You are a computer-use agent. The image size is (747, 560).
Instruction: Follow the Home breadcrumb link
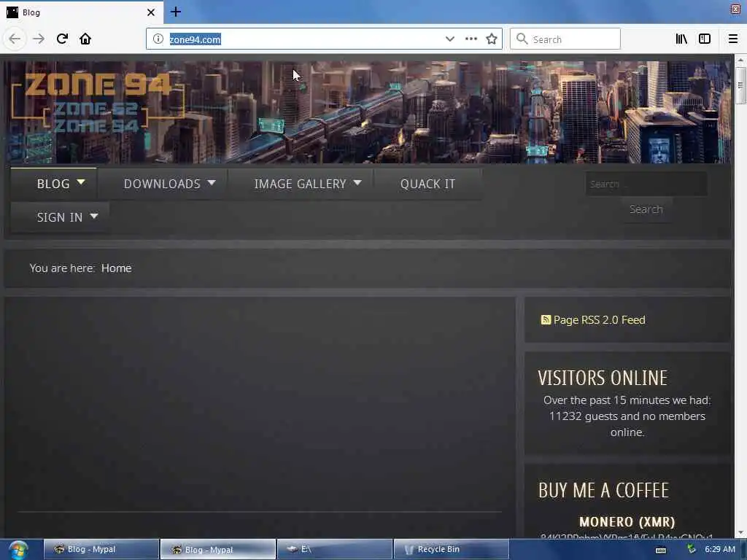coord(116,268)
